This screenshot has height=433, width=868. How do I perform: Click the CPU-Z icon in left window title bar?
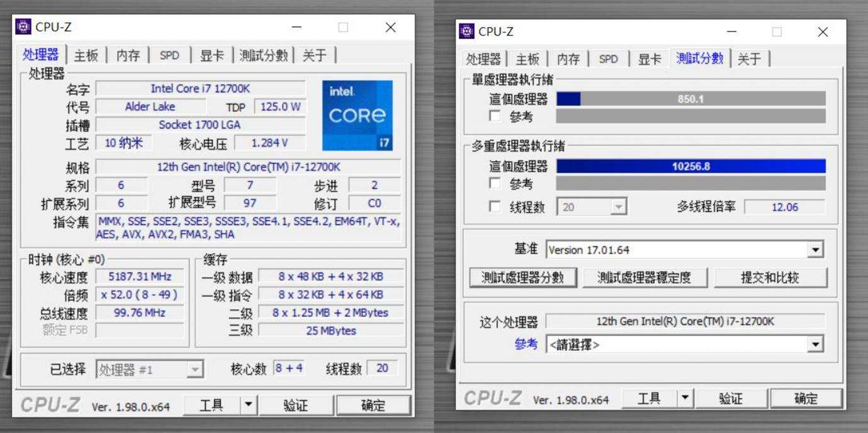pos(22,27)
